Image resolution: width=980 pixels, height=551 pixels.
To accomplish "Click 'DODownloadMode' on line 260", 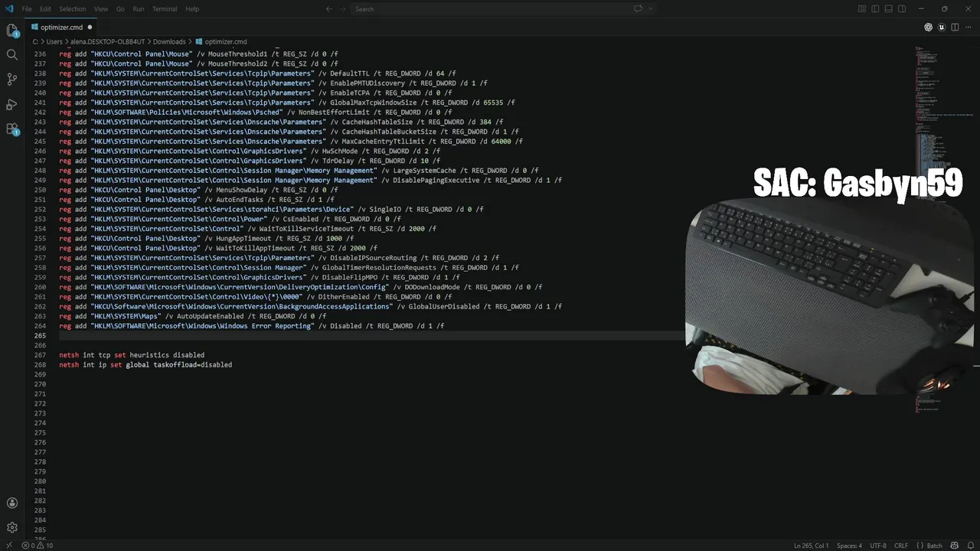I will click(432, 287).
